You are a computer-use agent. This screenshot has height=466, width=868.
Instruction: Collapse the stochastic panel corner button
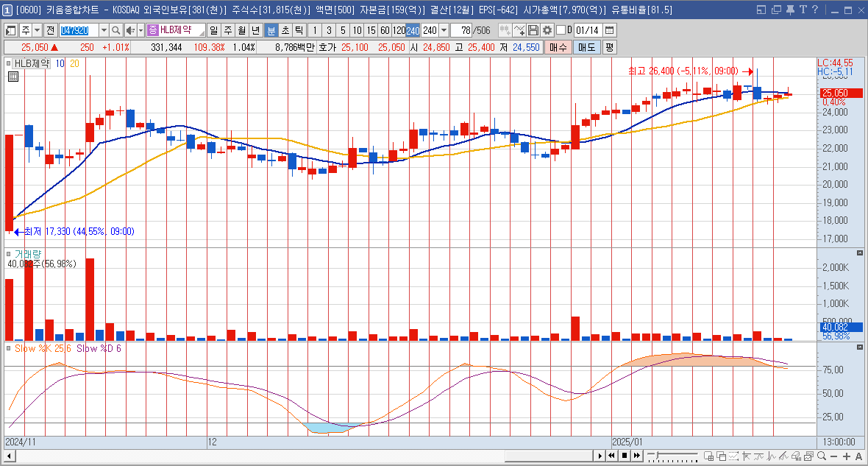point(860,347)
